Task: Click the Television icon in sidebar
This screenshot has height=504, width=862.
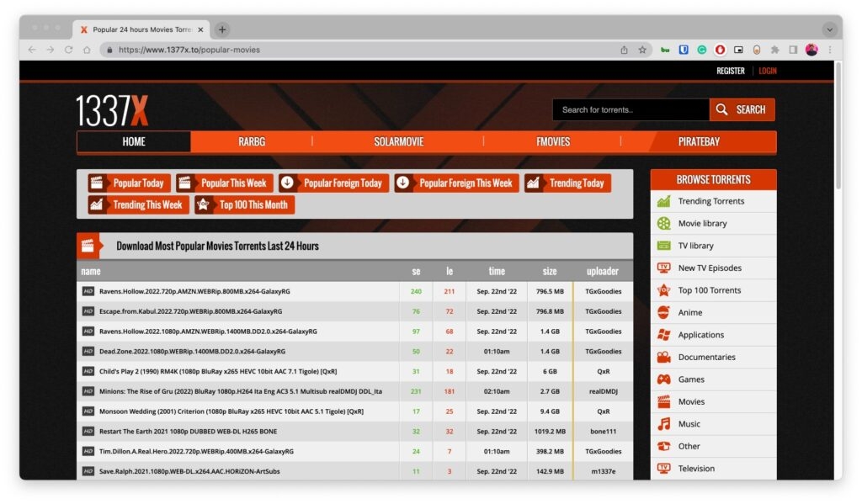Action: [663, 469]
